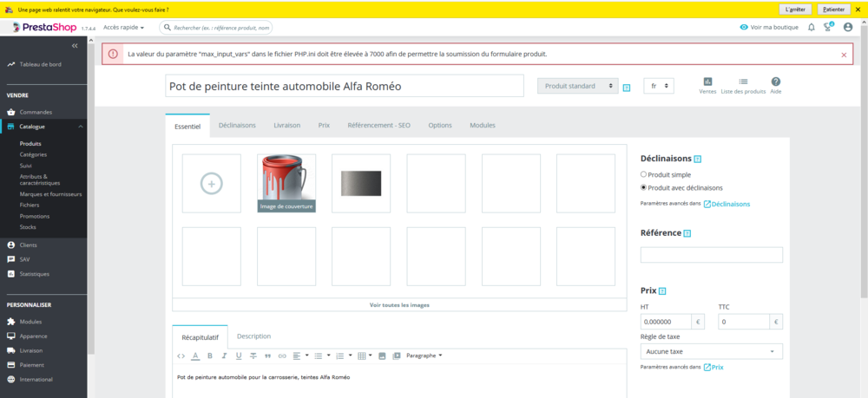Dismiss the max_input_vars error alert
Image resolution: width=868 pixels, height=398 pixels.
(844, 55)
